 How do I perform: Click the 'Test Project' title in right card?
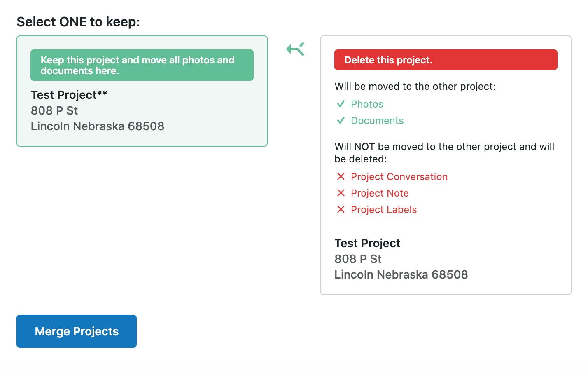pos(367,243)
